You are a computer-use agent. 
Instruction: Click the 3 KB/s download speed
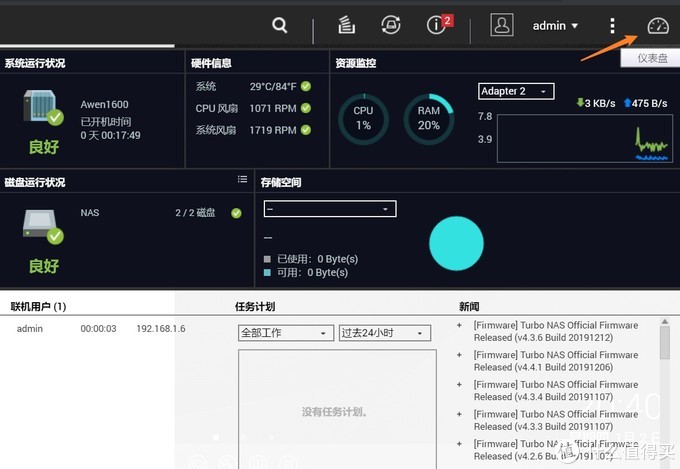(x=596, y=103)
